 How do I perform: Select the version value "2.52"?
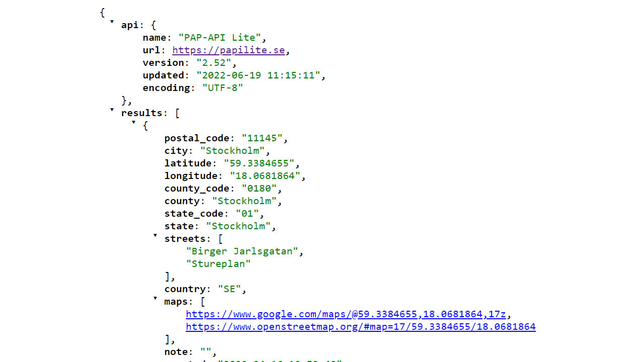click(x=214, y=63)
